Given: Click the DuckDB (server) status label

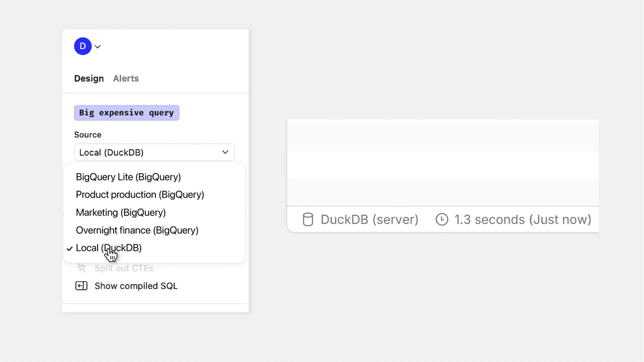Looking at the screenshot, I should (369, 220).
